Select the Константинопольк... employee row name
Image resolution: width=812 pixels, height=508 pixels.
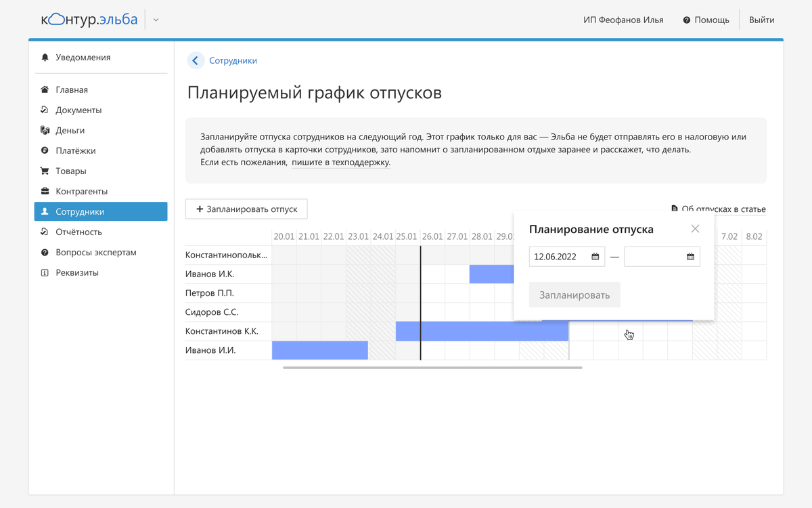[x=227, y=255]
